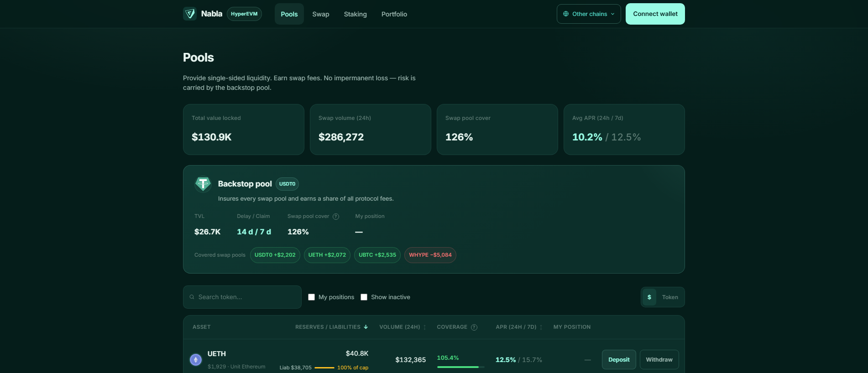Screen dimensions: 868x373
Task: Click the Volume (24H) sort icon
Action: tap(425, 327)
